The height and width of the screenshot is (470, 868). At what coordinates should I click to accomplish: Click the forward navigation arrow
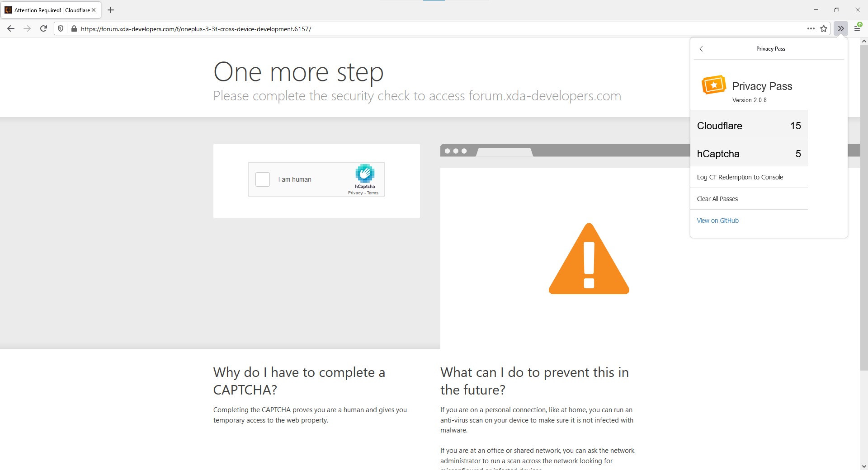tap(27, 28)
